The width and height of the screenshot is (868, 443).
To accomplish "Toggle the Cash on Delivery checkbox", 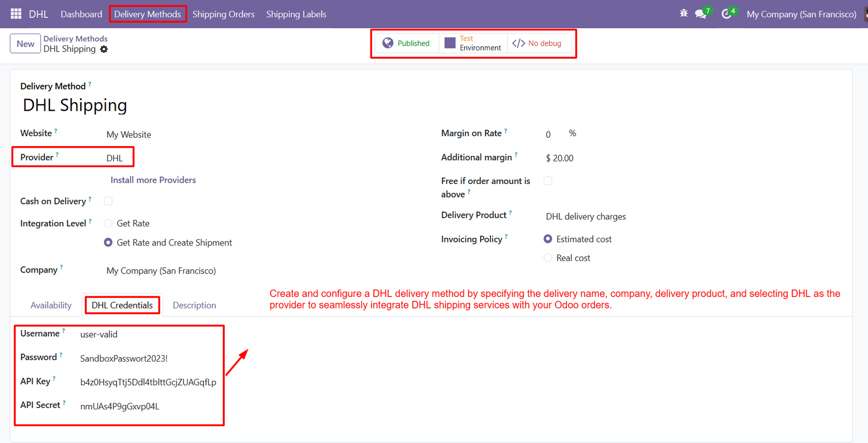I will (x=108, y=201).
